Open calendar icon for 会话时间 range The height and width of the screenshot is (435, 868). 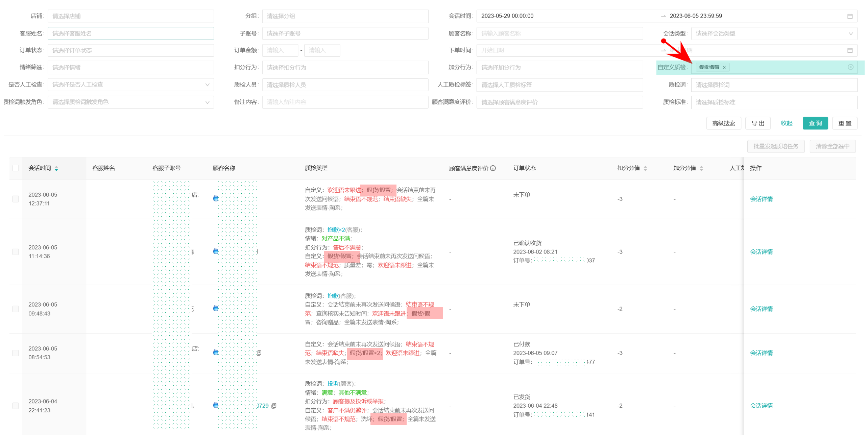(850, 16)
